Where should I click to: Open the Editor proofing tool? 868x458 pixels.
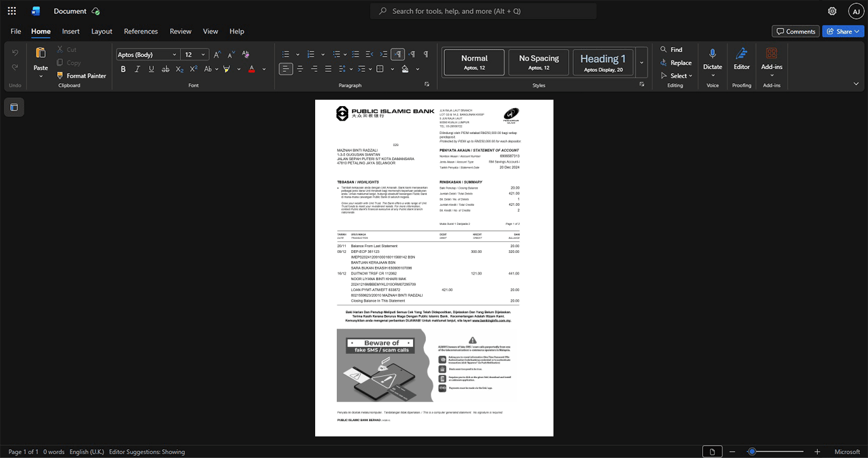point(742,59)
